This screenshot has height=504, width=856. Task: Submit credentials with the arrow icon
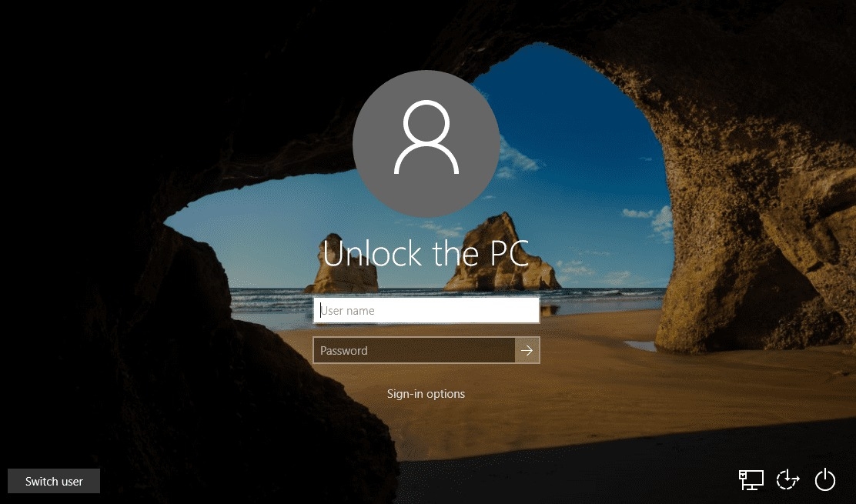[527, 350]
